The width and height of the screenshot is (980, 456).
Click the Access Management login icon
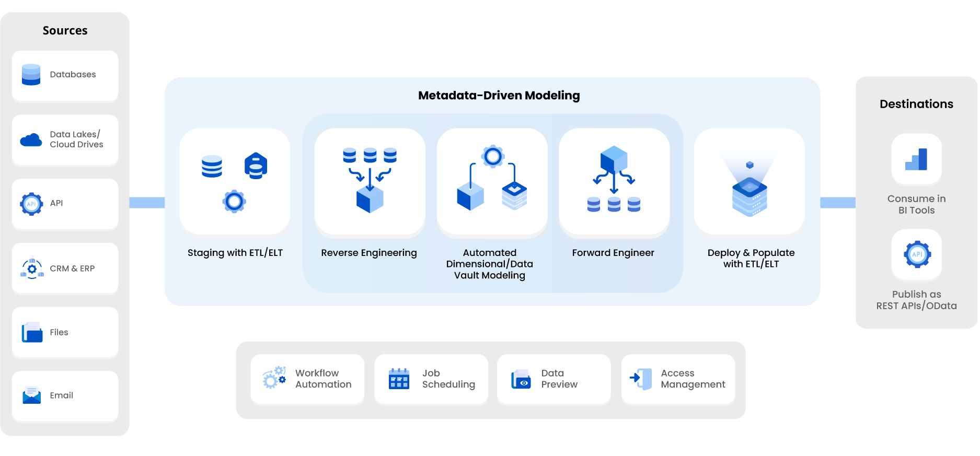point(641,379)
